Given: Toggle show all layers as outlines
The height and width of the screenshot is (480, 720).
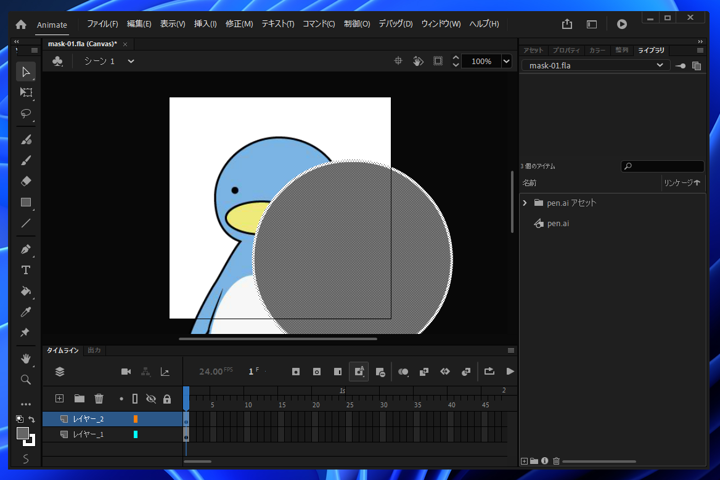Looking at the screenshot, I should tap(135, 399).
